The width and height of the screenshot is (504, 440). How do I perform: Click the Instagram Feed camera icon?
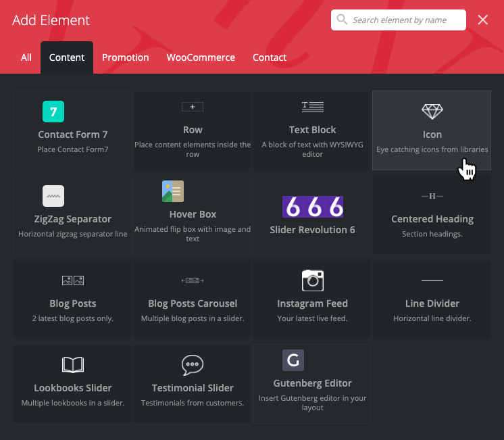click(x=312, y=280)
